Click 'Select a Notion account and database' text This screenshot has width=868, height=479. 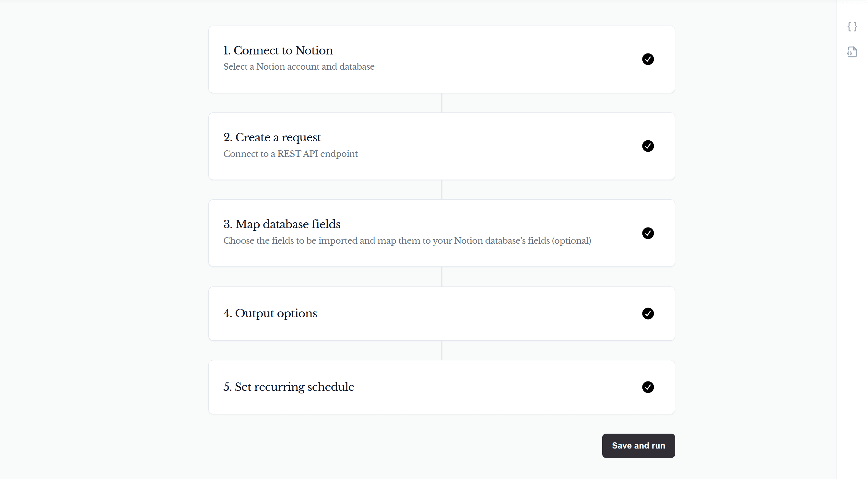(x=299, y=67)
